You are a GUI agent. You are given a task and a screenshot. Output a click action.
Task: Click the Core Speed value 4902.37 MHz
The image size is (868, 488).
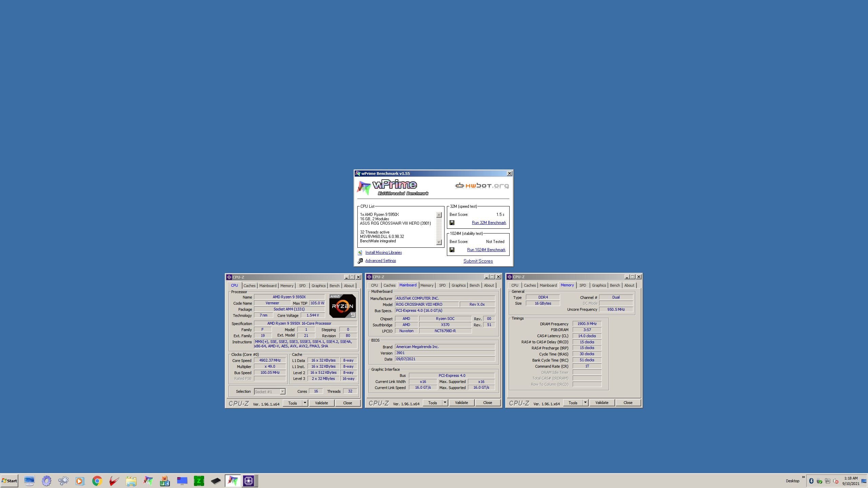pos(270,360)
